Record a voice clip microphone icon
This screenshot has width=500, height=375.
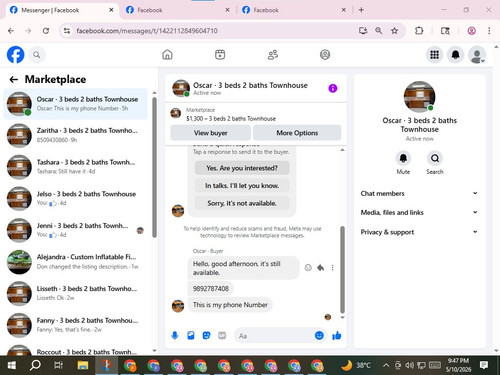pos(175,335)
